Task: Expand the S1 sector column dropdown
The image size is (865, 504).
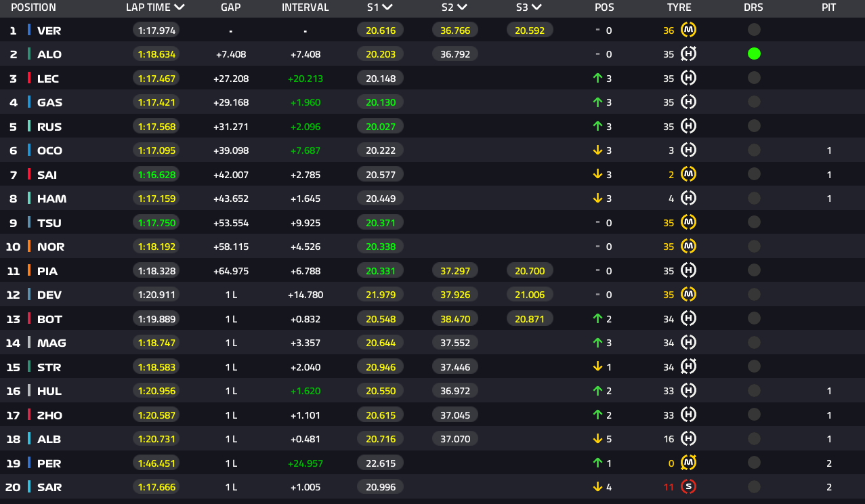Action: click(387, 8)
